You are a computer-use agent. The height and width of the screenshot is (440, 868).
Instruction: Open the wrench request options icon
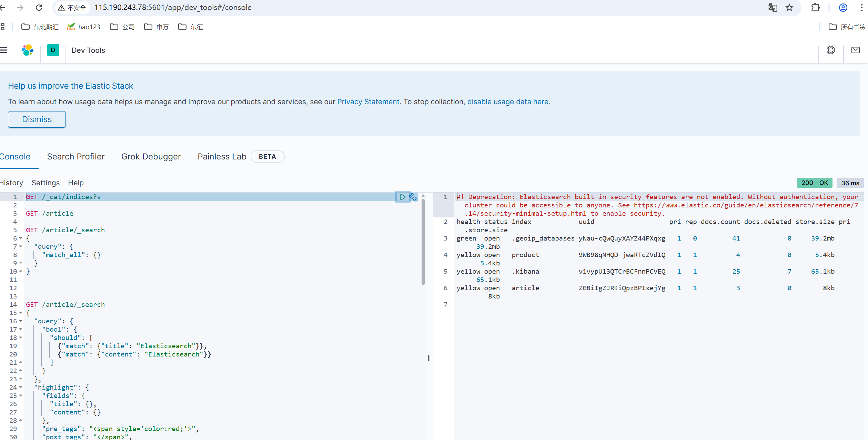tap(413, 197)
